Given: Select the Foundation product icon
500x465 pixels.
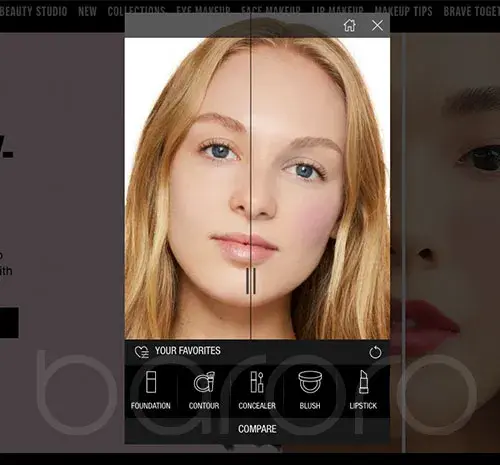Looking at the screenshot, I should (151, 382).
